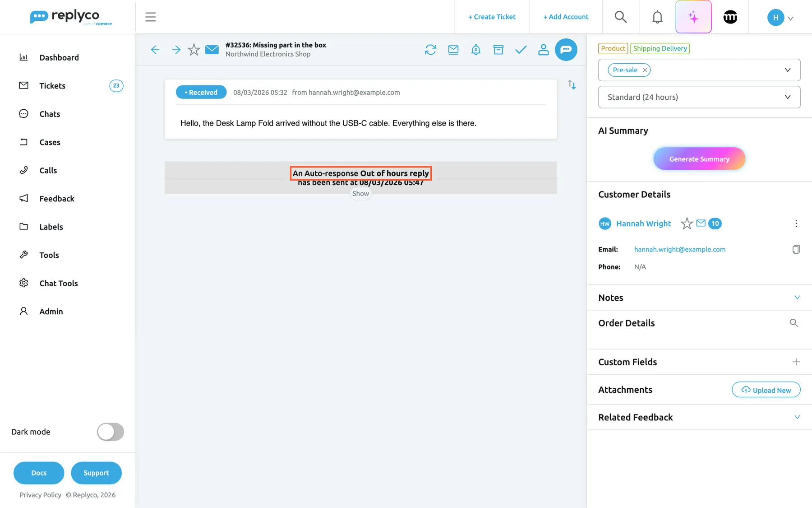Image resolution: width=812 pixels, height=508 pixels.
Task: Open Labels in sidebar
Action: [x=51, y=227]
